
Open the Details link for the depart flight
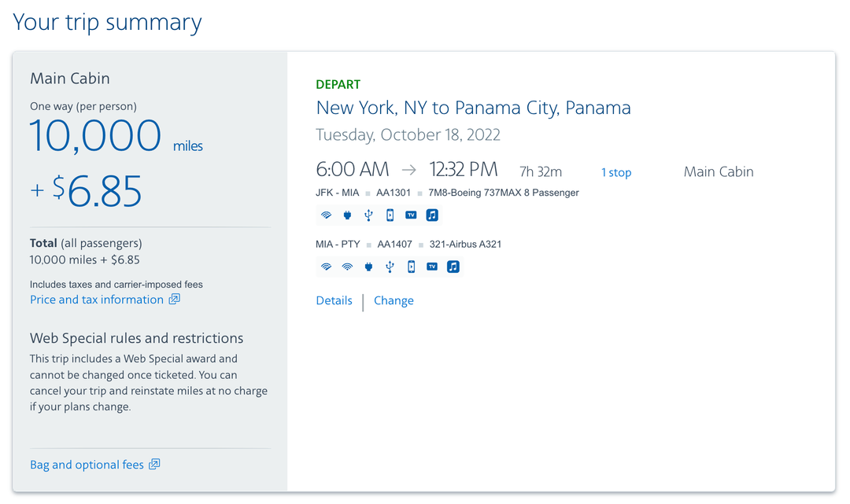334,300
